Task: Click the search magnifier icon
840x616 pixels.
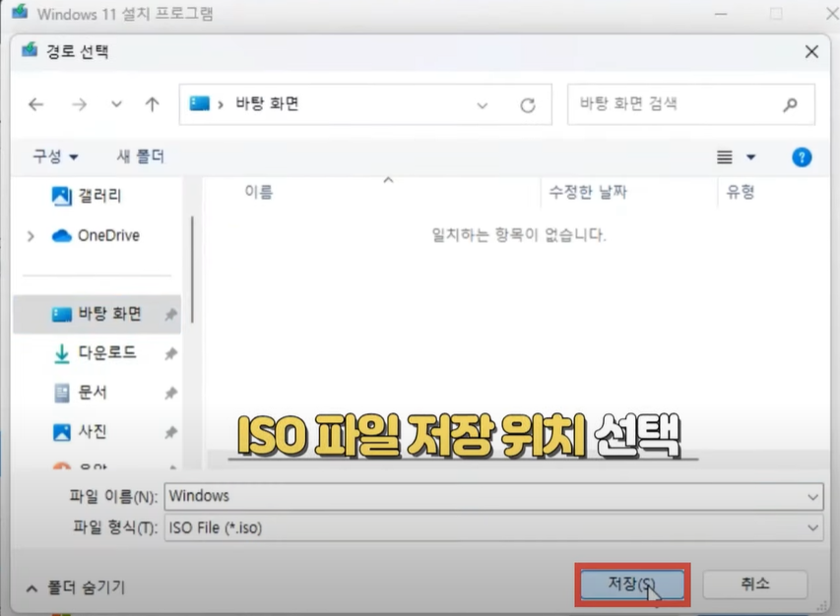Action: [x=790, y=105]
